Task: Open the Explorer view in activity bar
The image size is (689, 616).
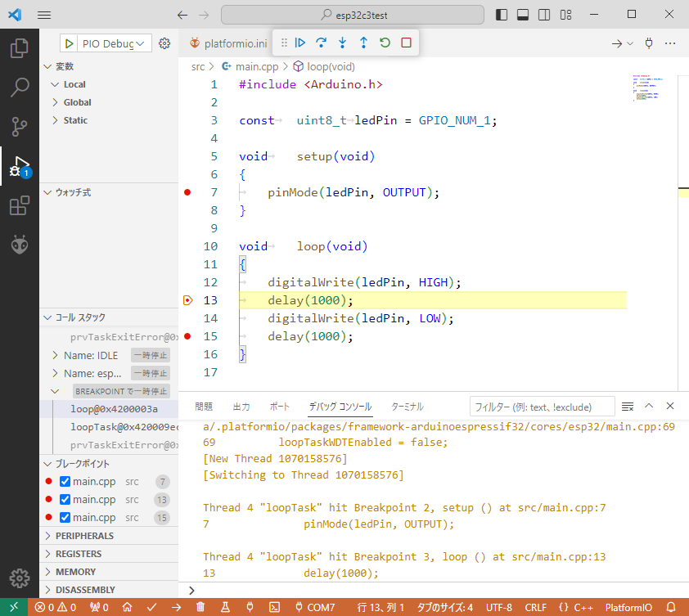Action: pyautogui.click(x=20, y=48)
